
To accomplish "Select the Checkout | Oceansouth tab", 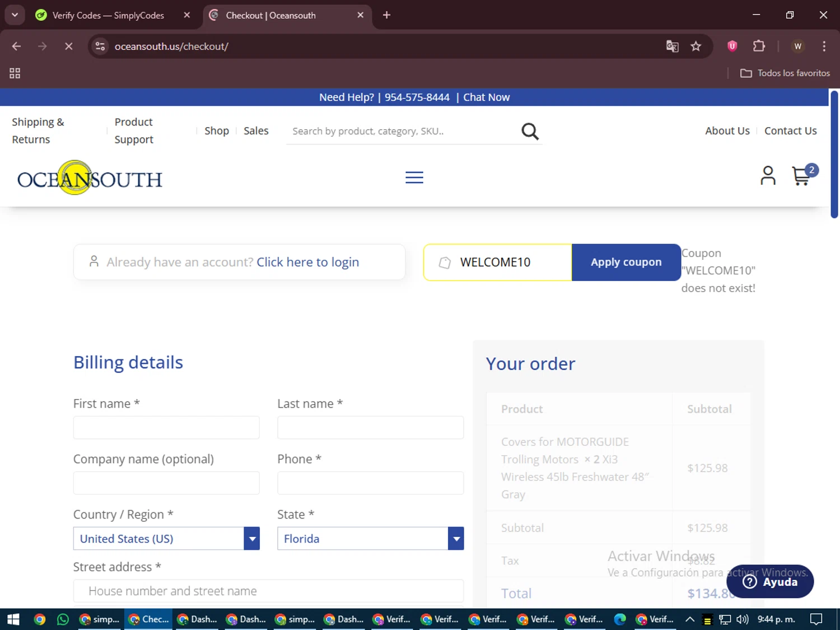I will point(270,15).
